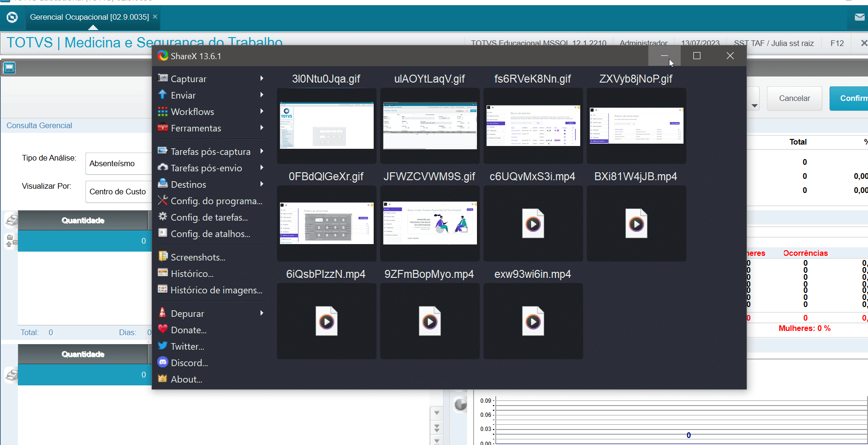
Task: Click the hierarchy tree icon below the printer
Action: tap(11, 241)
